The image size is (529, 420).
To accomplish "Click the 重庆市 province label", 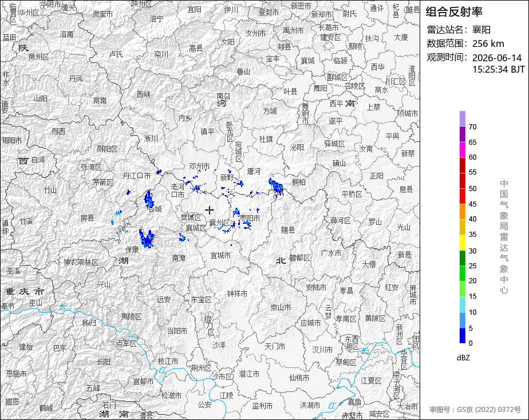I will [25, 291].
